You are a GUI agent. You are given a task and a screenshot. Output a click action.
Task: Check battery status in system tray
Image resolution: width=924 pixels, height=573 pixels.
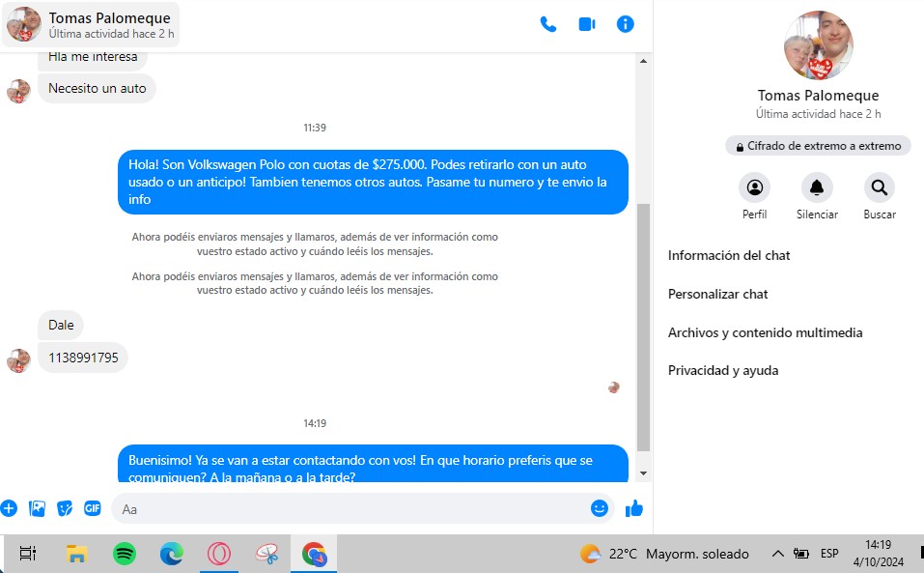tap(800, 554)
